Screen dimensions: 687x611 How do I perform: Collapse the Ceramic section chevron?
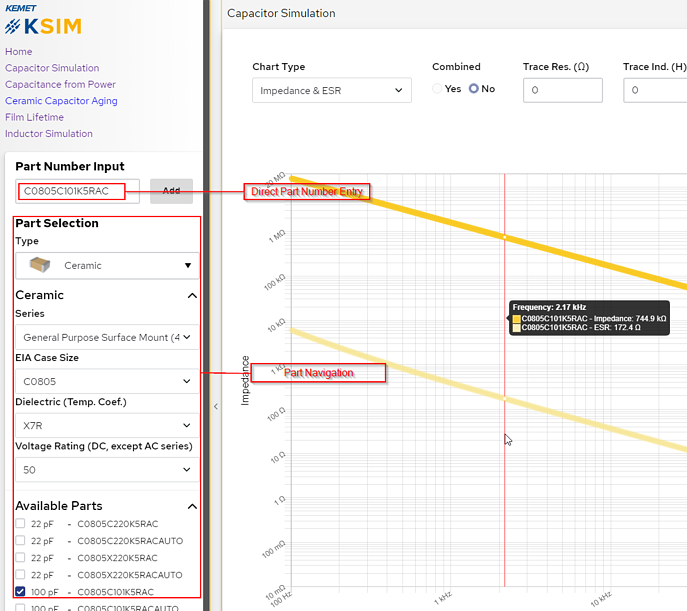(x=192, y=296)
